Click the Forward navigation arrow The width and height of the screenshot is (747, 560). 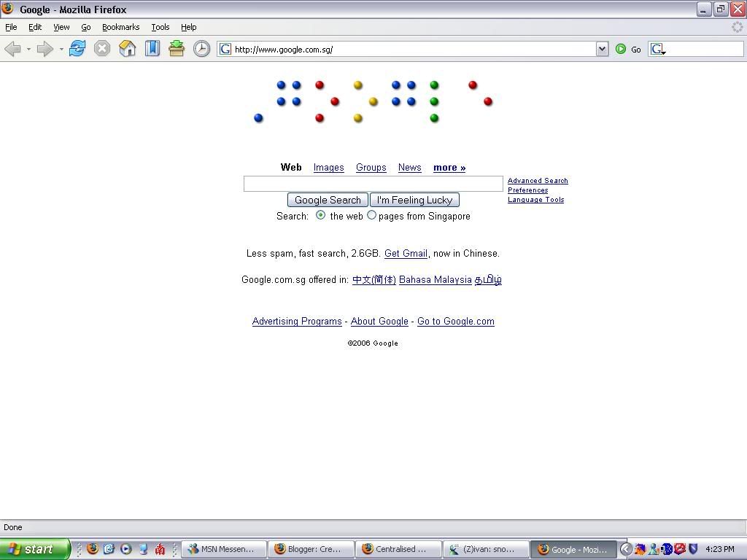tap(44, 49)
